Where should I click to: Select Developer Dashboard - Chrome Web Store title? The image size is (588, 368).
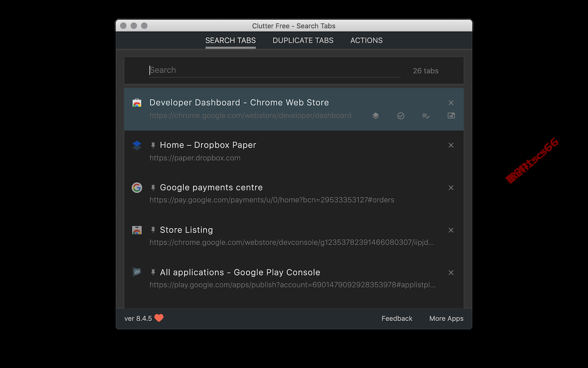[239, 103]
